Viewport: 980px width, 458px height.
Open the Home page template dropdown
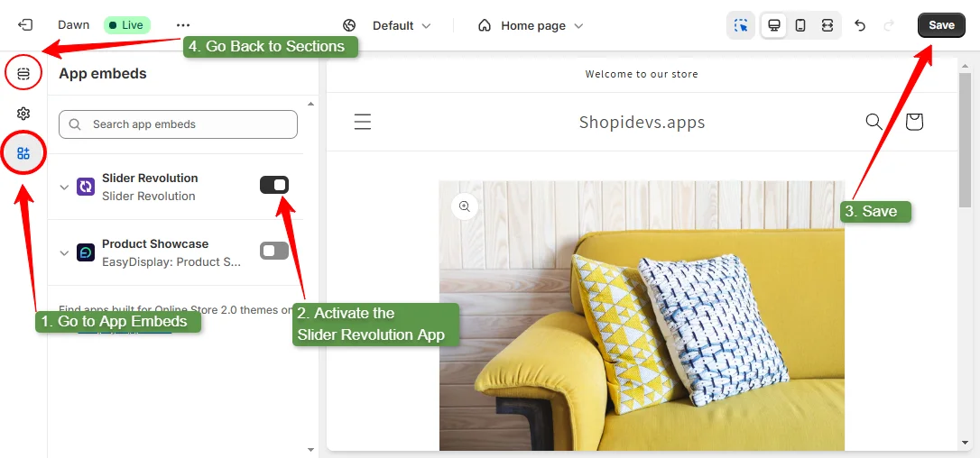click(x=541, y=25)
